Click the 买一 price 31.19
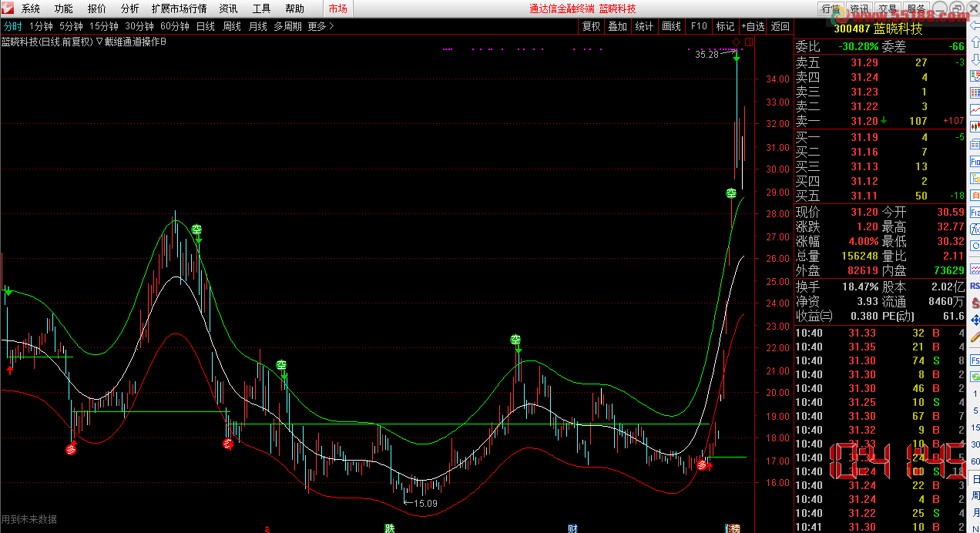This screenshot has width=980, height=533. (864, 137)
